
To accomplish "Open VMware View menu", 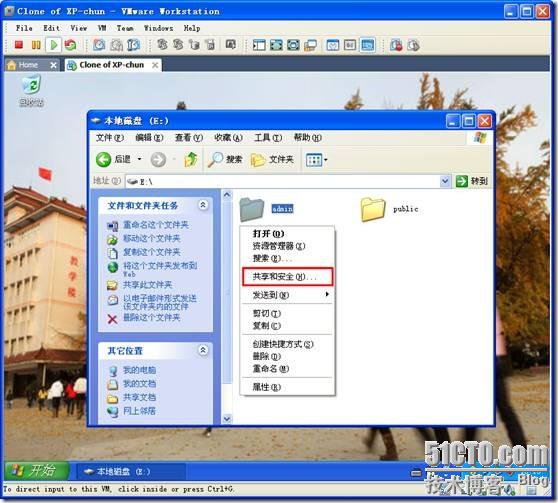I will [78, 28].
